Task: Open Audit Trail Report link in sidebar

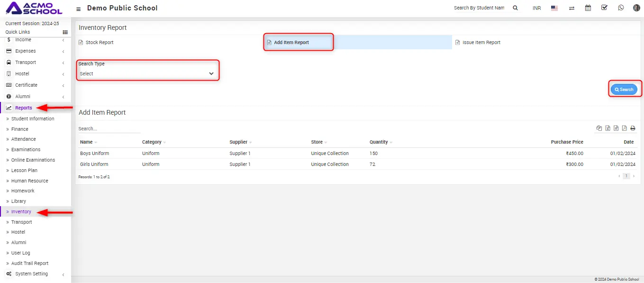Action: 30,264
